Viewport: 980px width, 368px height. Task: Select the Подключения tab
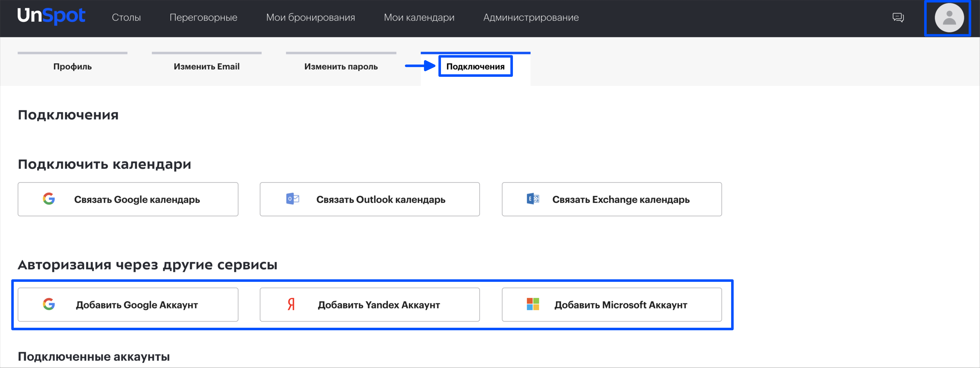475,68
